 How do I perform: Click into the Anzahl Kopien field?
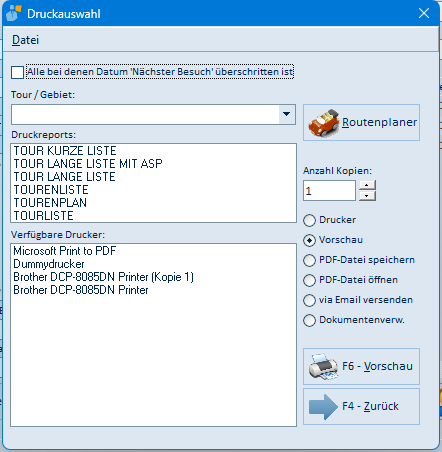click(329, 191)
